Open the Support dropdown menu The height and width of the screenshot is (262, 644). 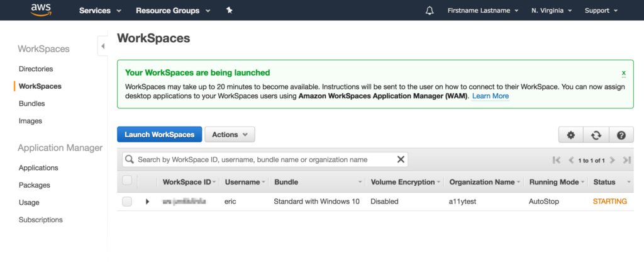point(601,11)
